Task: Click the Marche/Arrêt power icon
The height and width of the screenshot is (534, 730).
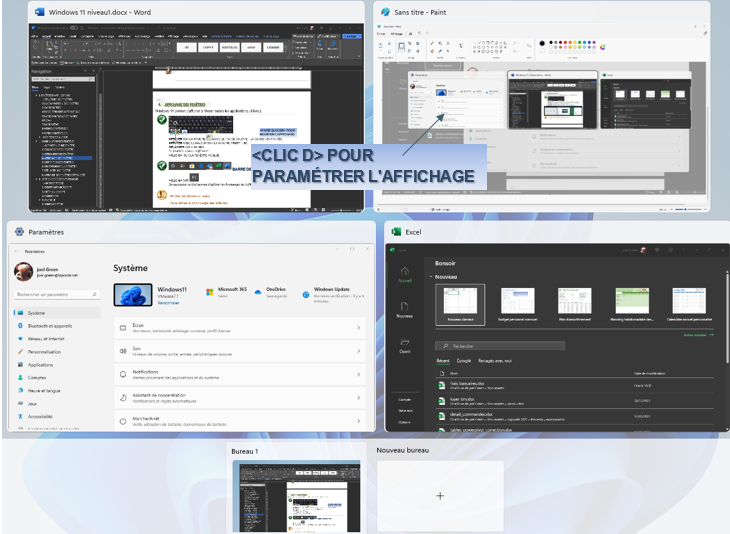Action: pyautogui.click(x=123, y=421)
